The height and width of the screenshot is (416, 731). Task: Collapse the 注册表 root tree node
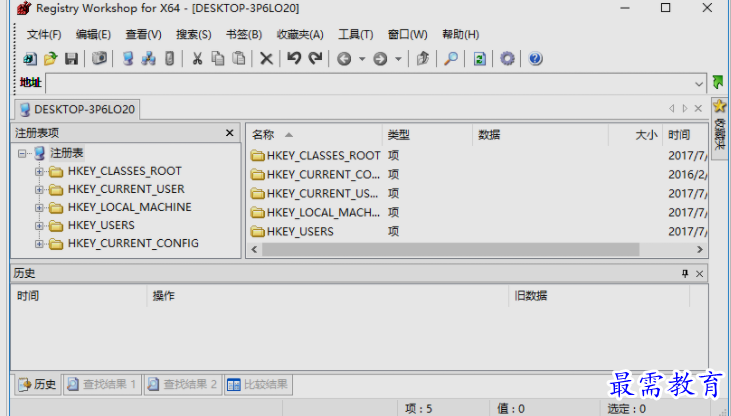(22, 153)
